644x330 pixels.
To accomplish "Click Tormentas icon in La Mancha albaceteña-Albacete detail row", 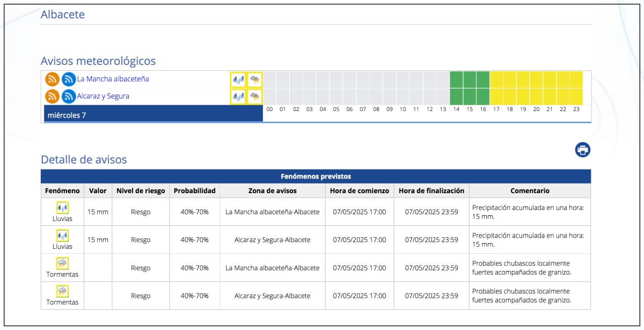I will tap(62, 263).
